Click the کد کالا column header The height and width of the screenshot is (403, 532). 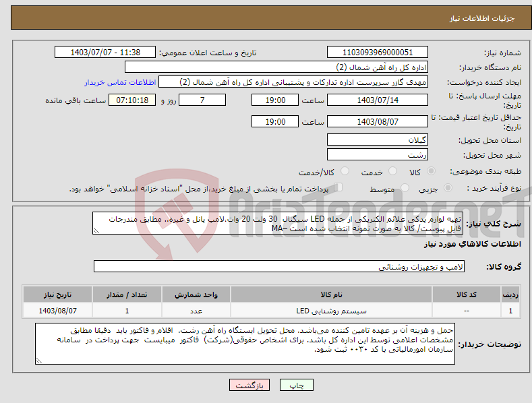coord(467,294)
